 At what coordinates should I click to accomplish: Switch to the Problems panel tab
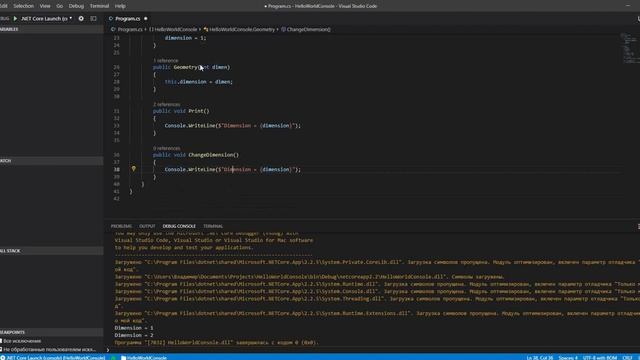[121, 226]
